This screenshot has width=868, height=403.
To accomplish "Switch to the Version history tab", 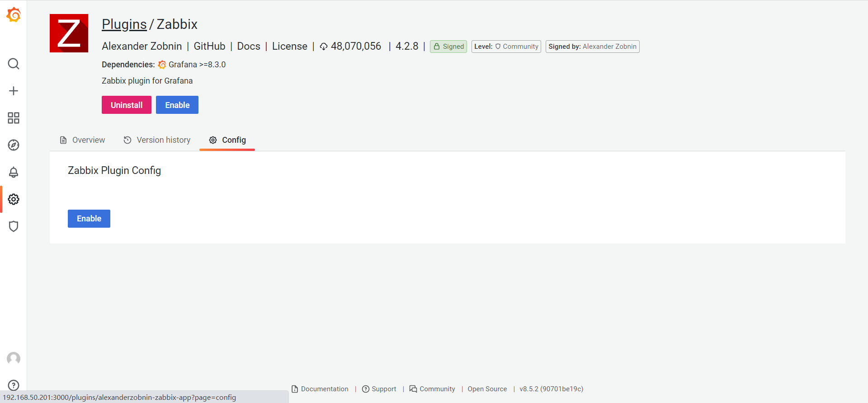I will point(157,140).
